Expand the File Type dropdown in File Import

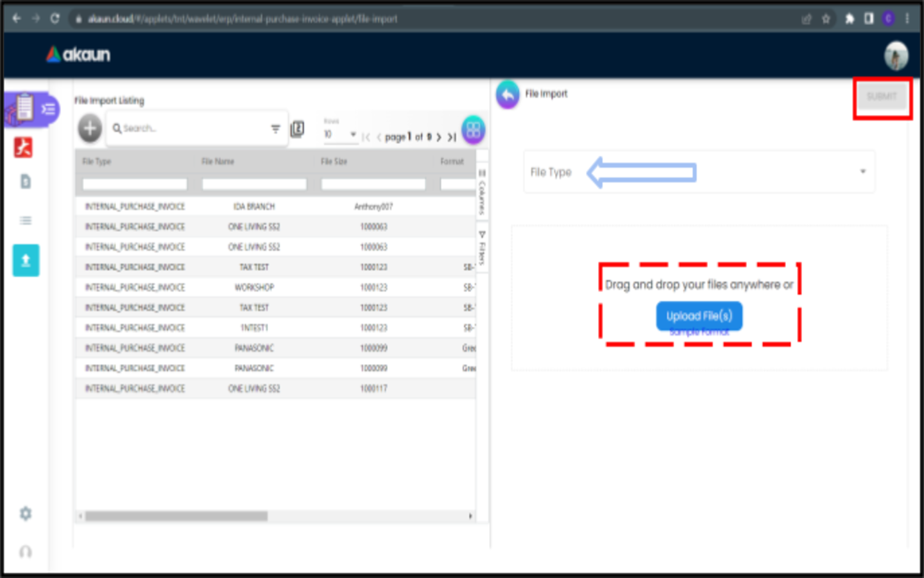(x=699, y=172)
